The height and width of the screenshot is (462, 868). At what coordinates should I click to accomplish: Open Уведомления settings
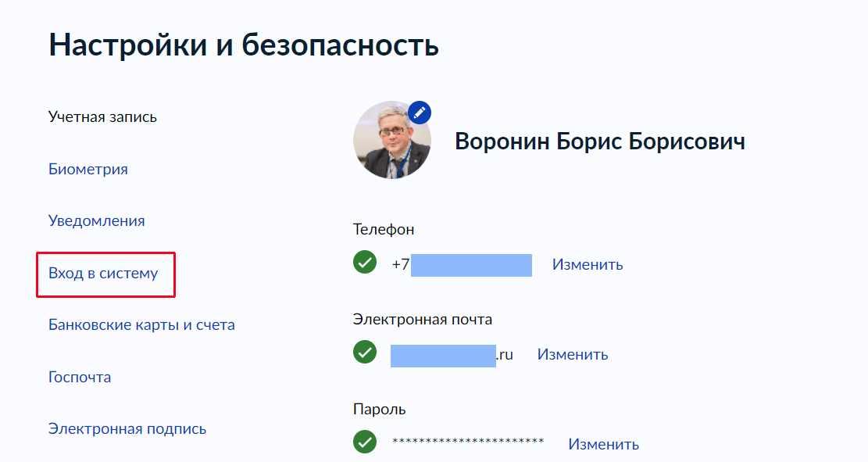click(96, 220)
